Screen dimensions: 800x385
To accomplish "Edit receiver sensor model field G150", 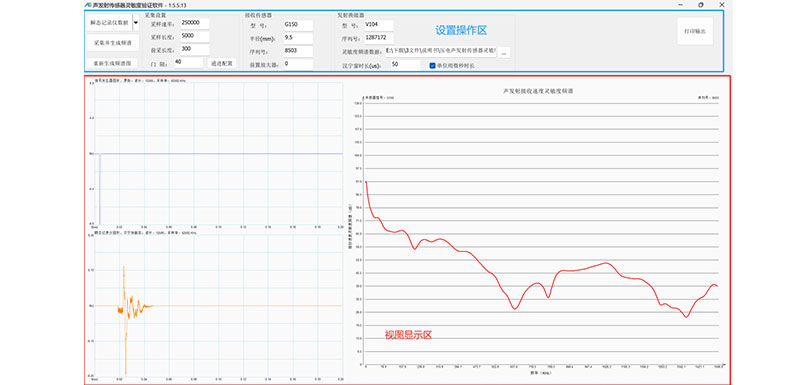I will pyautogui.click(x=297, y=25).
